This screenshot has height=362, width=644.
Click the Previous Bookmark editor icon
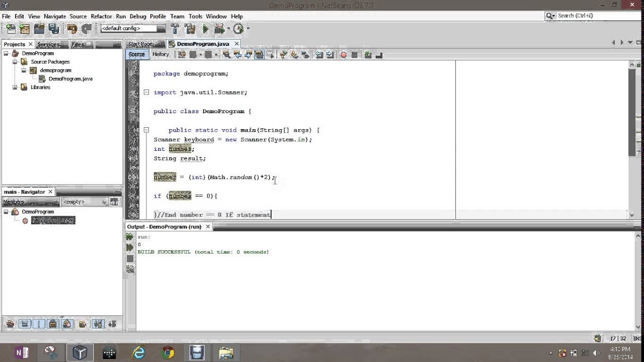(x=283, y=55)
